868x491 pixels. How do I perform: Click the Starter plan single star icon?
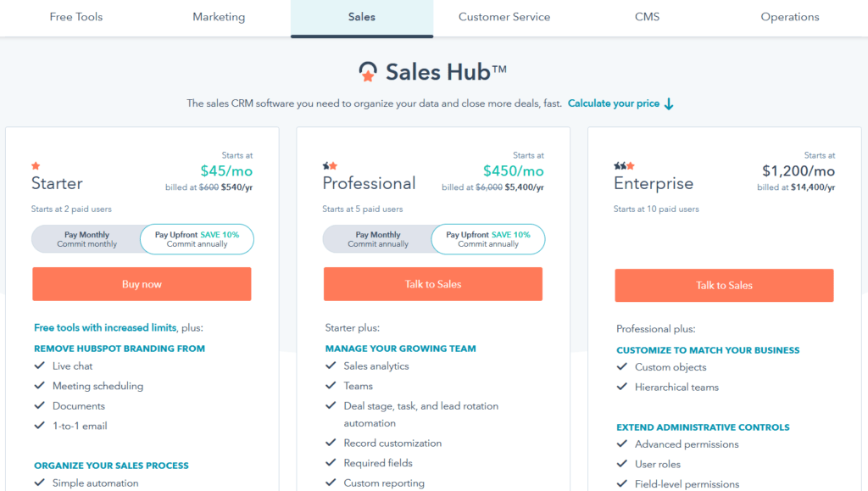click(x=36, y=165)
